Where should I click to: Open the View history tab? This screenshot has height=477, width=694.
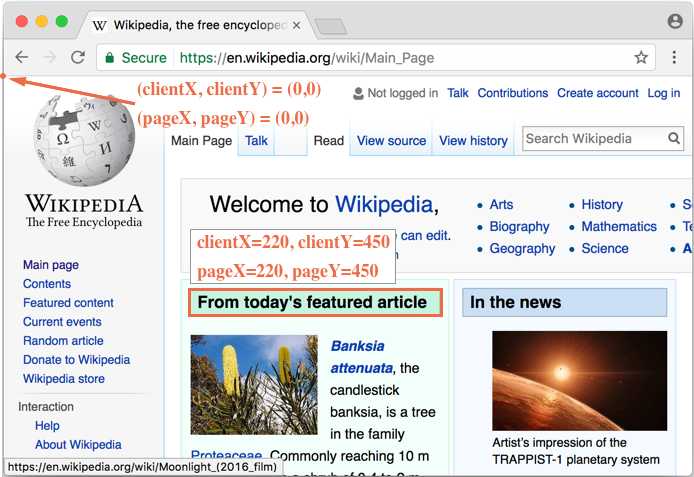[473, 141]
